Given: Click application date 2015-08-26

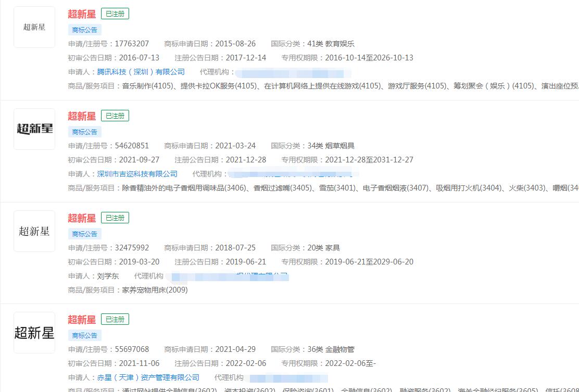Looking at the screenshot, I should pyautogui.click(x=235, y=44).
